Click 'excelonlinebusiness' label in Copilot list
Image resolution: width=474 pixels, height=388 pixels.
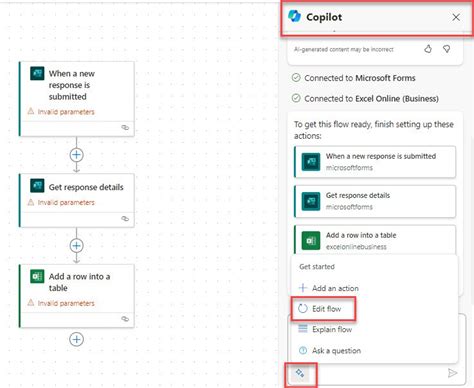(356, 247)
